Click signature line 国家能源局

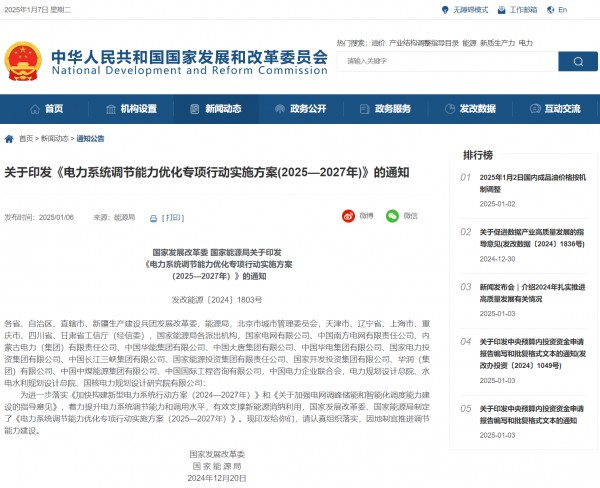217,466
